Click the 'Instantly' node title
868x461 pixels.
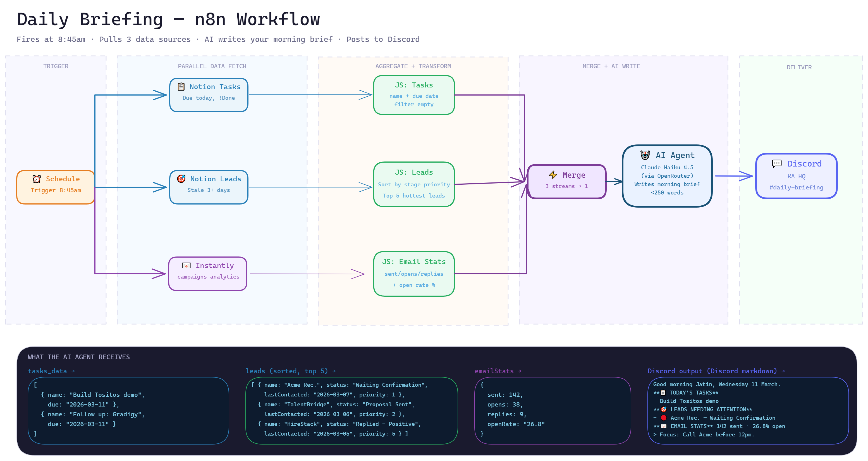[x=215, y=265]
